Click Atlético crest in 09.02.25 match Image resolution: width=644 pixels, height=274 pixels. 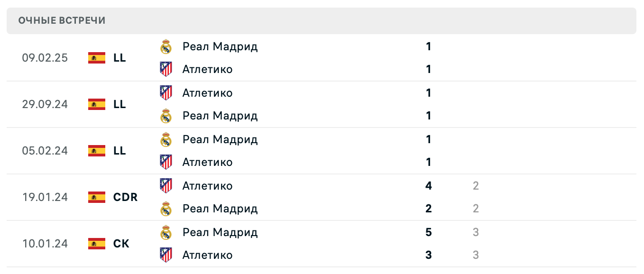pyautogui.click(x=166, y=69)
